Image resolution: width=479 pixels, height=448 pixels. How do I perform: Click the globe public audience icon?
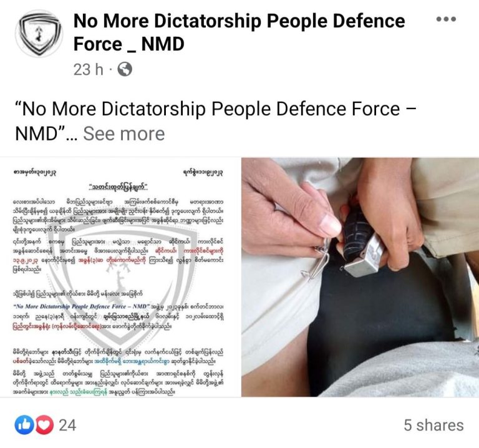pyautogui.click(x=125, y=69)
